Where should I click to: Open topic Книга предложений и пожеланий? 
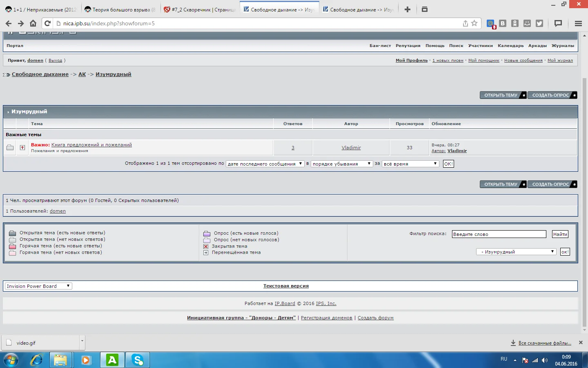(91, 145)
